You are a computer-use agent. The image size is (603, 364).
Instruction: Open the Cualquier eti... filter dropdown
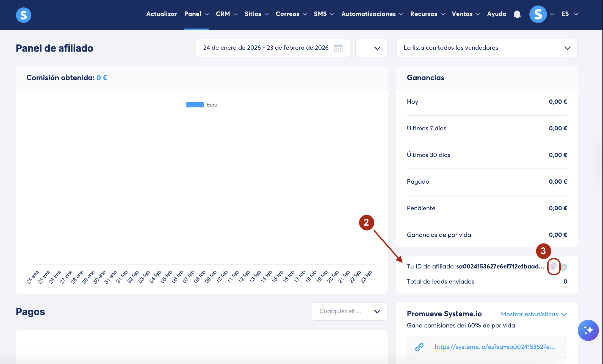click(349, 311)
